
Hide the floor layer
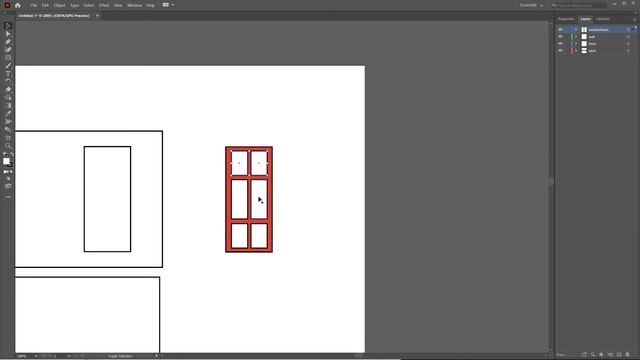[560, 44]
